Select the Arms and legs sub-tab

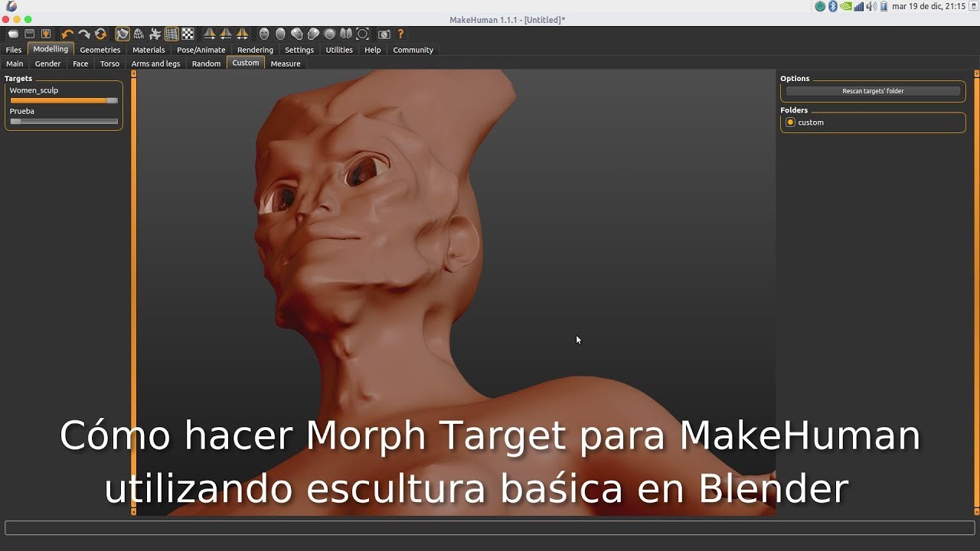click(155, 64)
